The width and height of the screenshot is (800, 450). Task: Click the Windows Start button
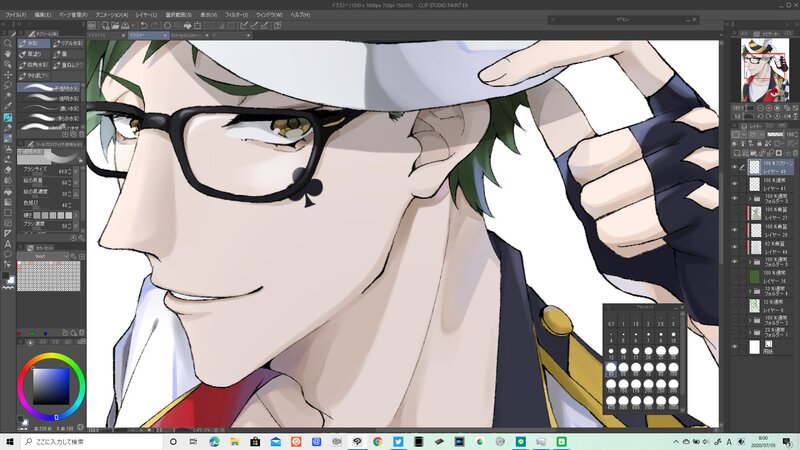(10, 441)
